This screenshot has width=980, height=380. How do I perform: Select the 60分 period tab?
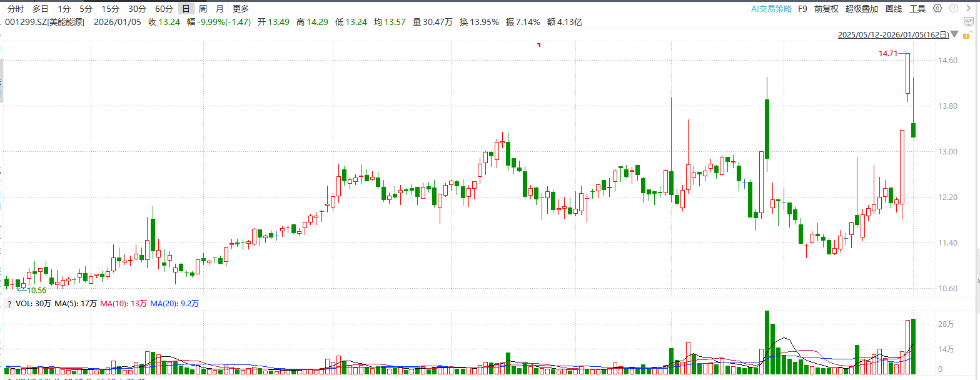[164, 9]
